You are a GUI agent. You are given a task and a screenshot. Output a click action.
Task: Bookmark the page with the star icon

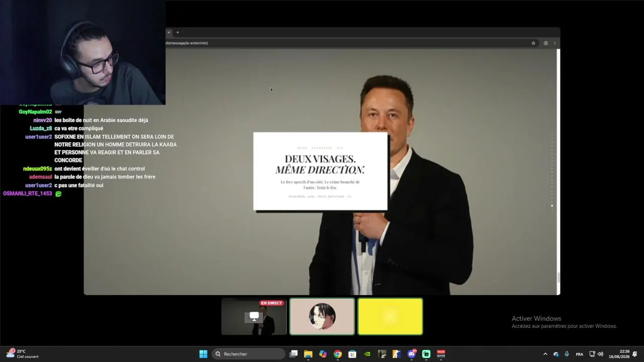click(x=533, y=43)
